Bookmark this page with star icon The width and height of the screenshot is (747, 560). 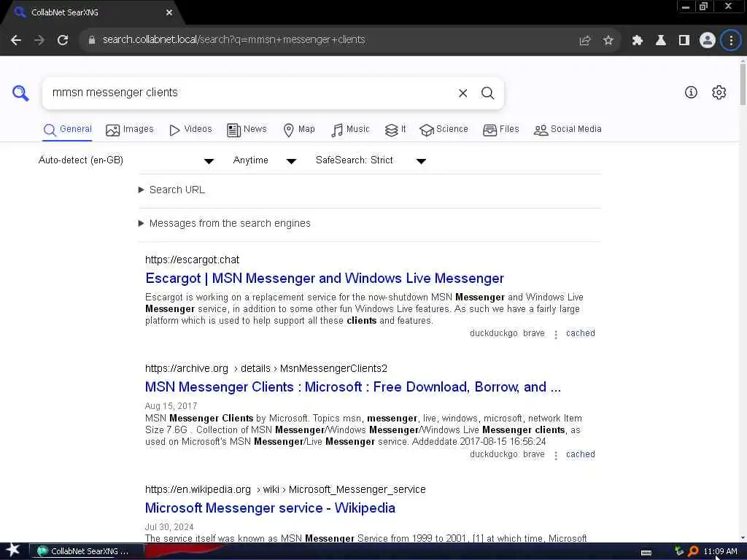point(608,41)
